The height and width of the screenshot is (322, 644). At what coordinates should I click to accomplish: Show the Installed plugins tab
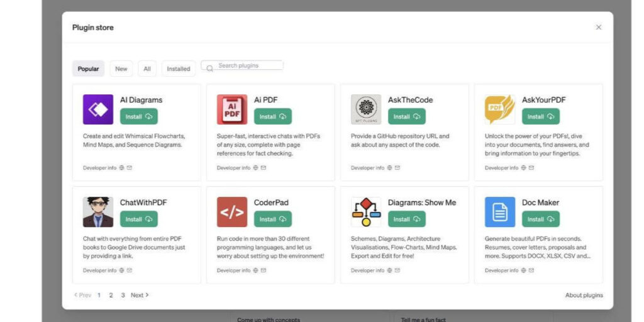(x=178, y=69)
